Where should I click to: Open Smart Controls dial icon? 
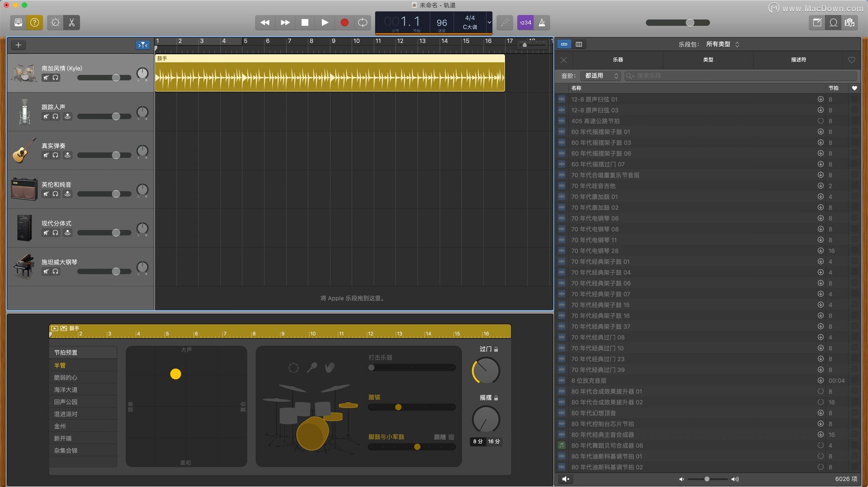coord(56,23)
